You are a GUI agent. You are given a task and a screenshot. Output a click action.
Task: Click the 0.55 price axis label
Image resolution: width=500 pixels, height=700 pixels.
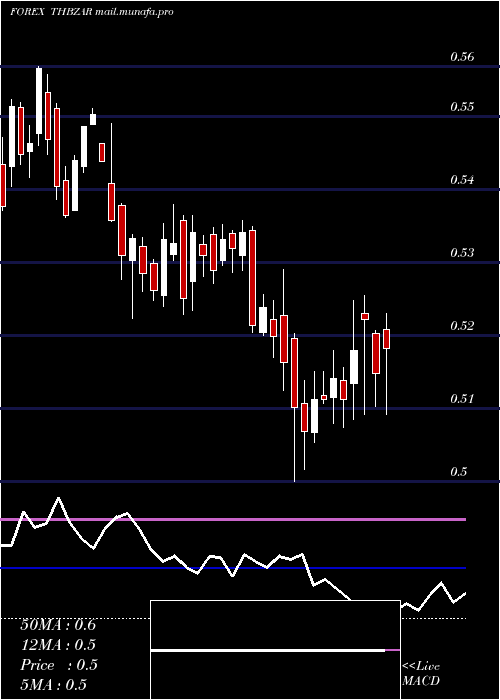tap(462, 107)
